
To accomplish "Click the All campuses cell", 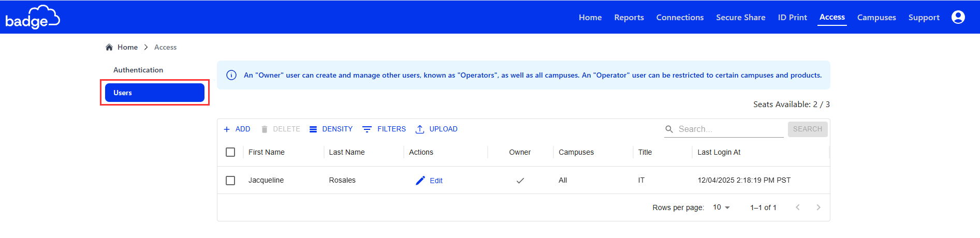I will click(x=563, y=180).
